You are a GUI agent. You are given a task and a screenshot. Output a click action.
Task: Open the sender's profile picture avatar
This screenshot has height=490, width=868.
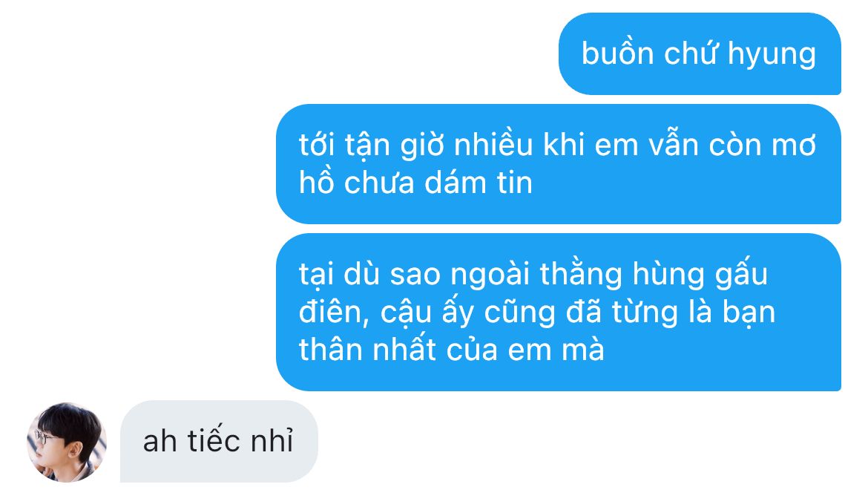coord(67,442)
